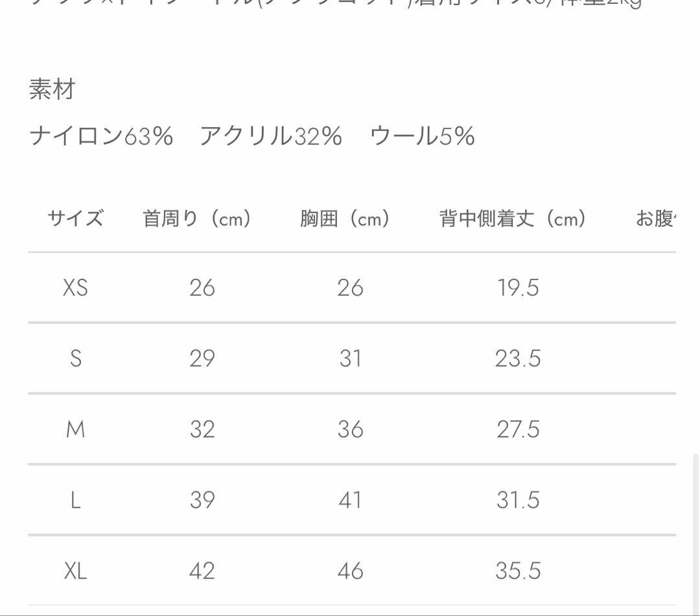
Task: Select the 胸囲 (cm) column header
Action: 345,219
